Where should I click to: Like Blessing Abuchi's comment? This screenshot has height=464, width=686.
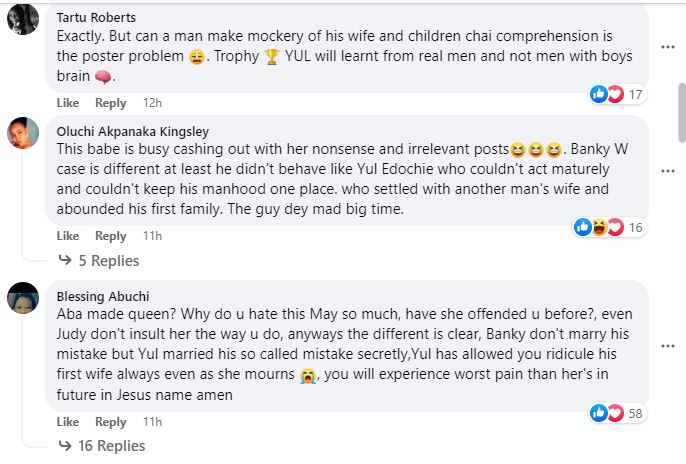(67, 421)
